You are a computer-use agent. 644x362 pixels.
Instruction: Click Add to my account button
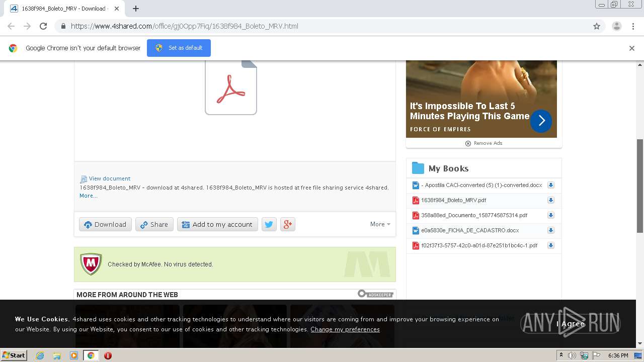pyautogui.click(x=217, y=224)
